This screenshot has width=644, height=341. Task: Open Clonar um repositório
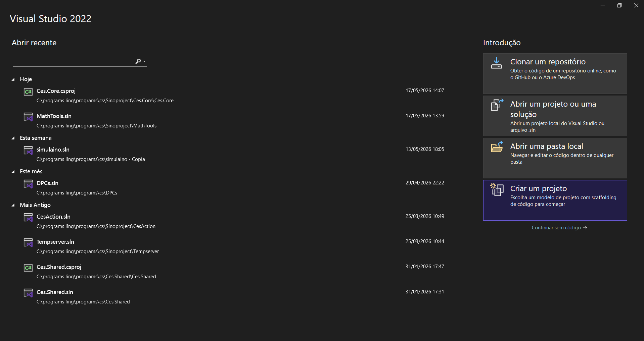[555, 73]
